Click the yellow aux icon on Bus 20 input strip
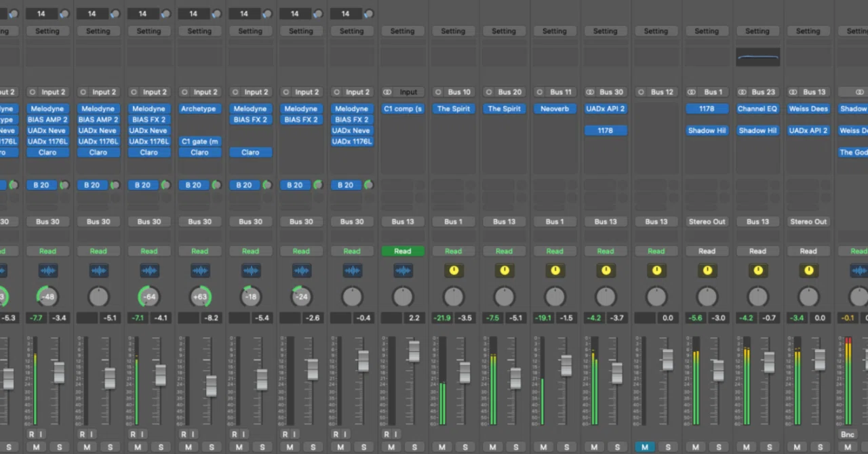 click(x=504, y=270)
